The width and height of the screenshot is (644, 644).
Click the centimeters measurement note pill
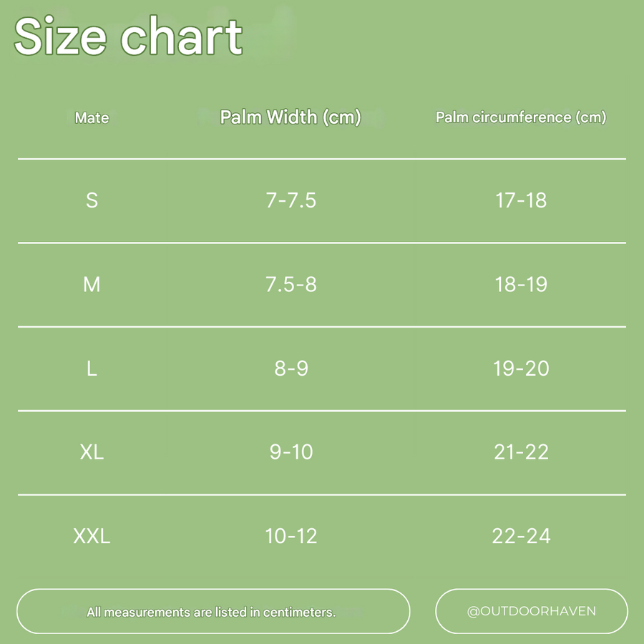click(x=213, y=612)
